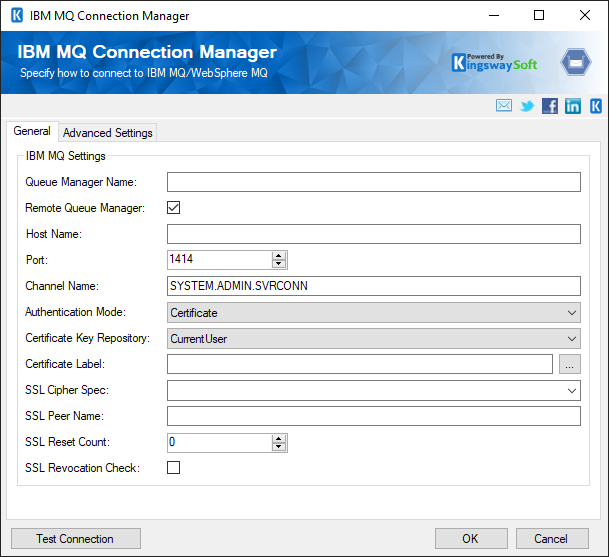Maximize the Connection Manager window

[x=539, y=16]
